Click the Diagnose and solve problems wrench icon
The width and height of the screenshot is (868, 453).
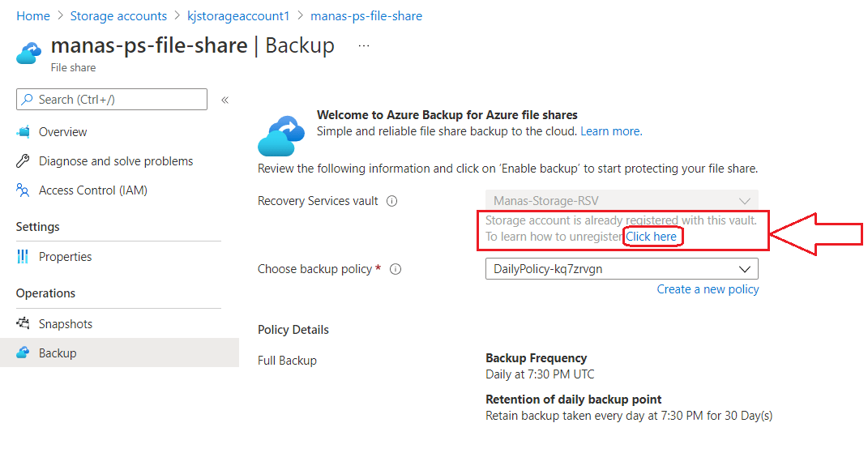[x=23, y=161]
